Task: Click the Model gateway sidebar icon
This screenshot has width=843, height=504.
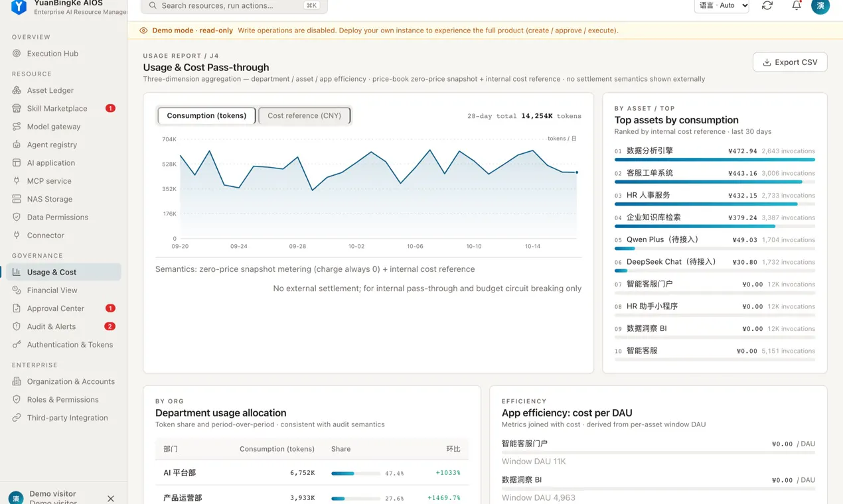Action: coord(17,127)
